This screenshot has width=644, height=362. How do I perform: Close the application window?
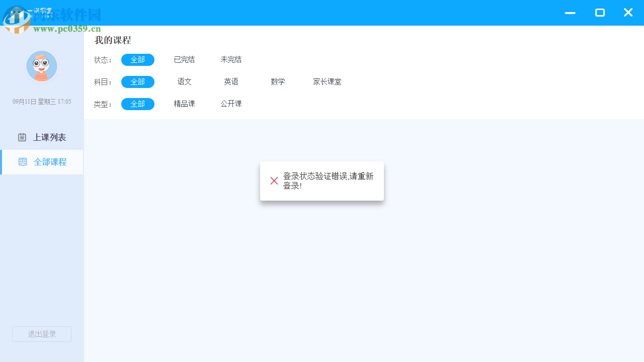pyautogui.click(x=628, y=13)
